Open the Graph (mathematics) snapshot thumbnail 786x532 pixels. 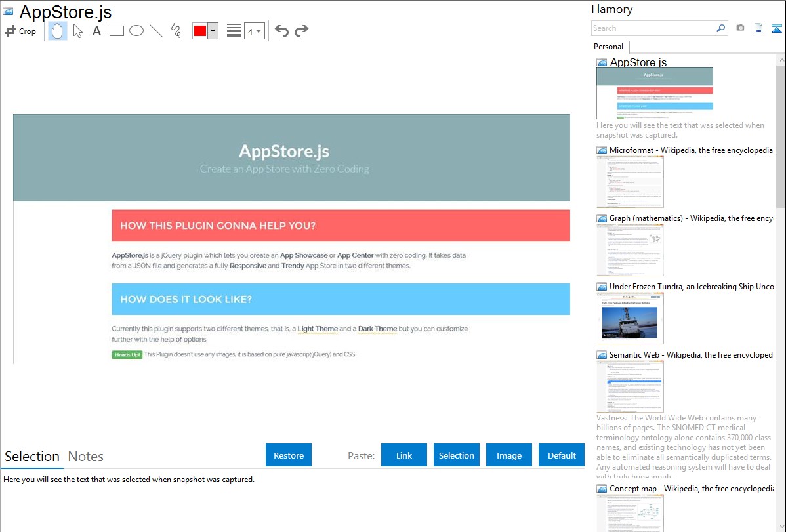pos(630,250)
